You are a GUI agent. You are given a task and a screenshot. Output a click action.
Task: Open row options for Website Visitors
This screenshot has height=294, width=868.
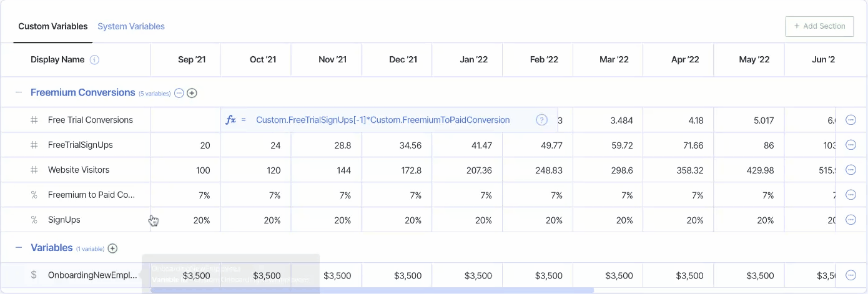(x=851, y=170)
